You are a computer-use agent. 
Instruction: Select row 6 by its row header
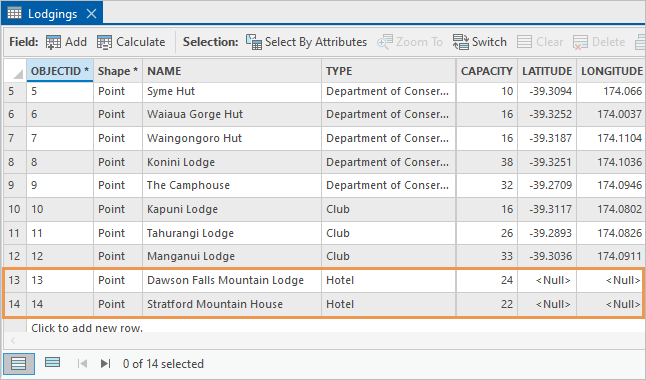click(15, 114)
